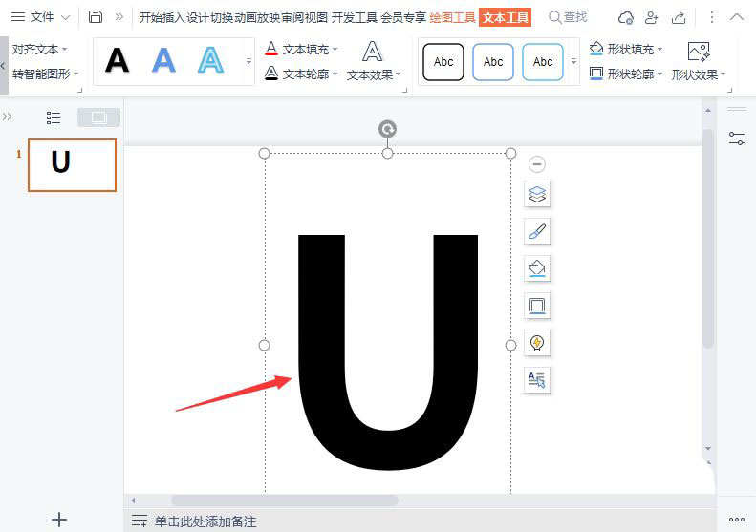Open the text settings dialog launcher
This screenshot has height=532, width=756.
(x=404, y=90)
